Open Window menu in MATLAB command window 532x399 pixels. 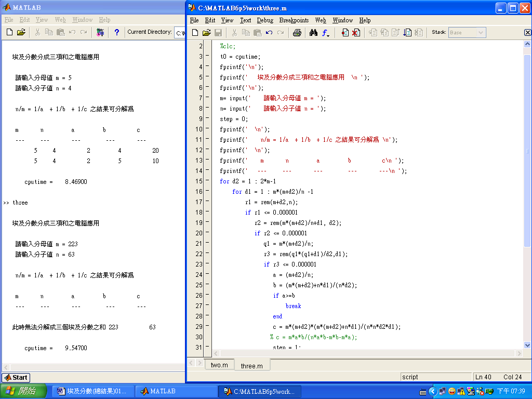click(x=83, y=20)
